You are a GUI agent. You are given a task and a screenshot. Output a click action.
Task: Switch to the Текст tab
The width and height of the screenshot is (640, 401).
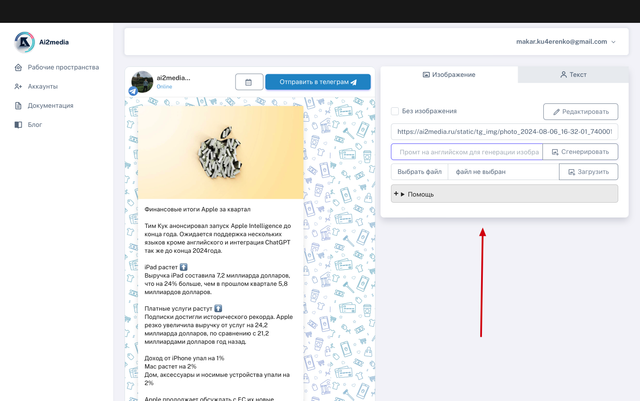(x=573, y=75)
